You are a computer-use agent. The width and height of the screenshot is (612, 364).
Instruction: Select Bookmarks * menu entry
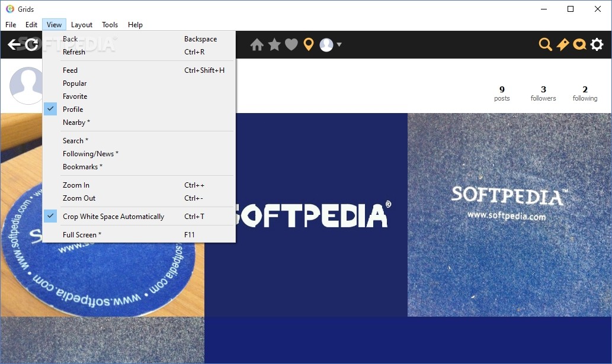click(139, 167)
